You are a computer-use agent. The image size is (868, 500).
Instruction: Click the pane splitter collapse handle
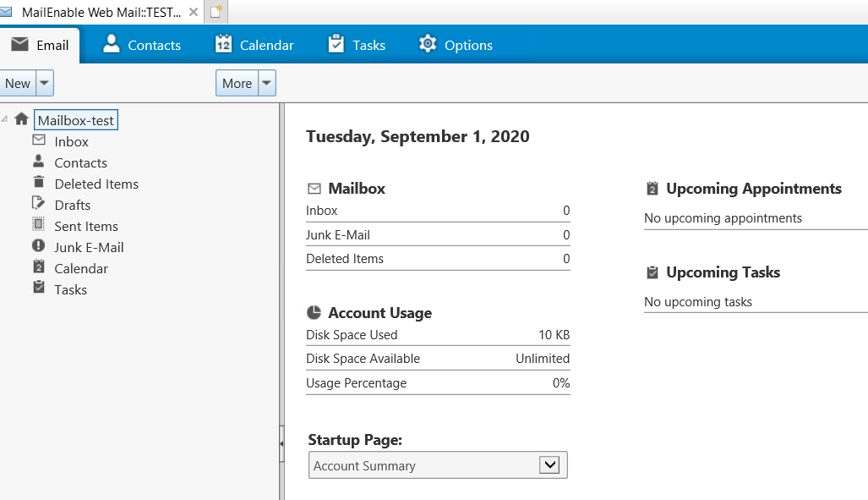pos(281,443)
